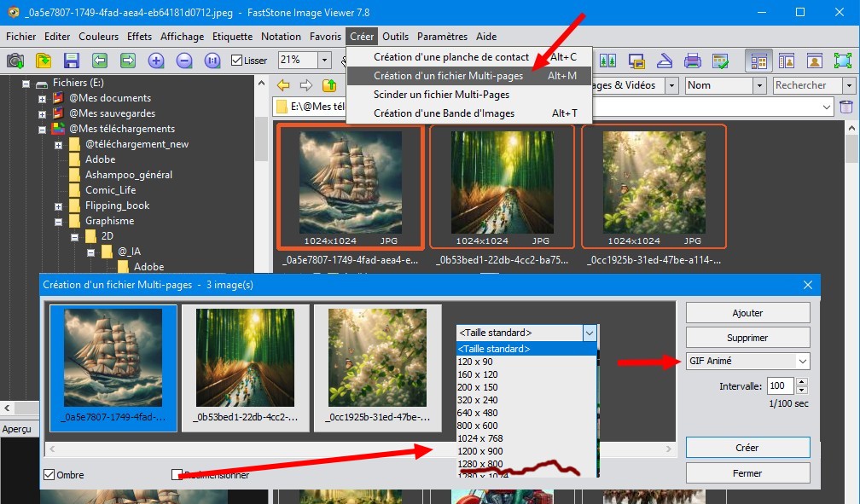Enable the Redimensionner checkbox
The image size is (860, 504).
coord(177,475)
